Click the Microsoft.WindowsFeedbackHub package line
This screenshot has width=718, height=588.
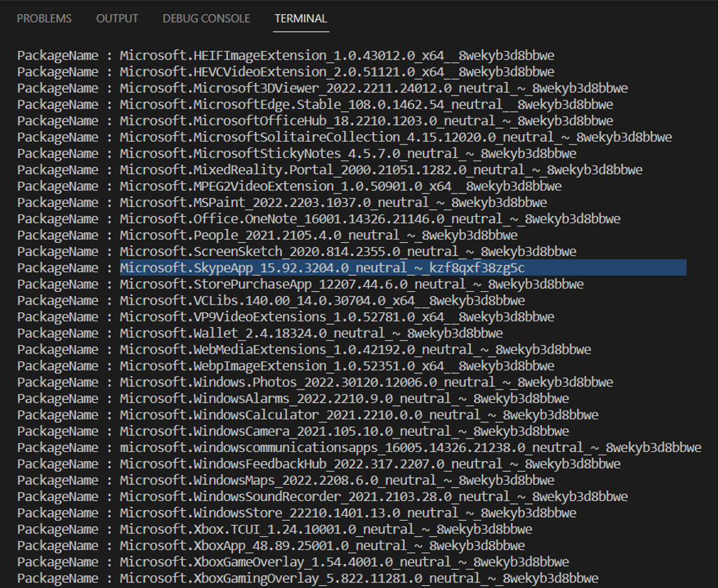319,464
